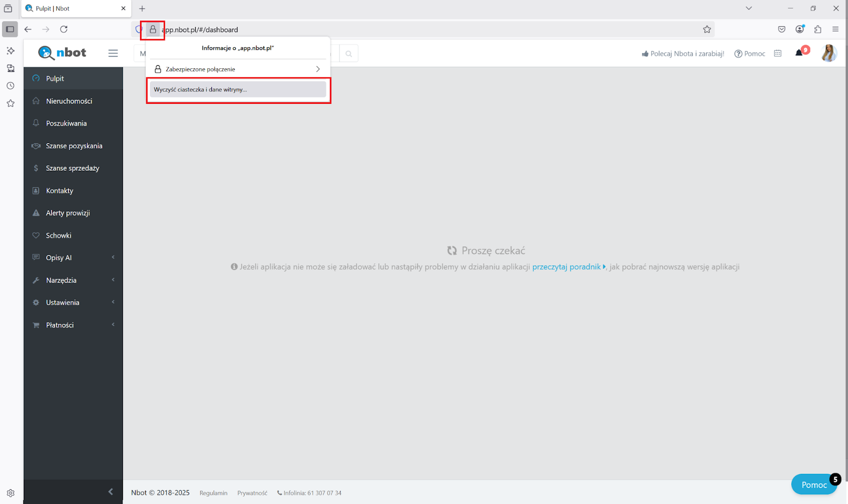The image size is (848, 504).
Task: Expand the Ustawienia submenu
Action: pyautogui.click(x=73, y=303)
